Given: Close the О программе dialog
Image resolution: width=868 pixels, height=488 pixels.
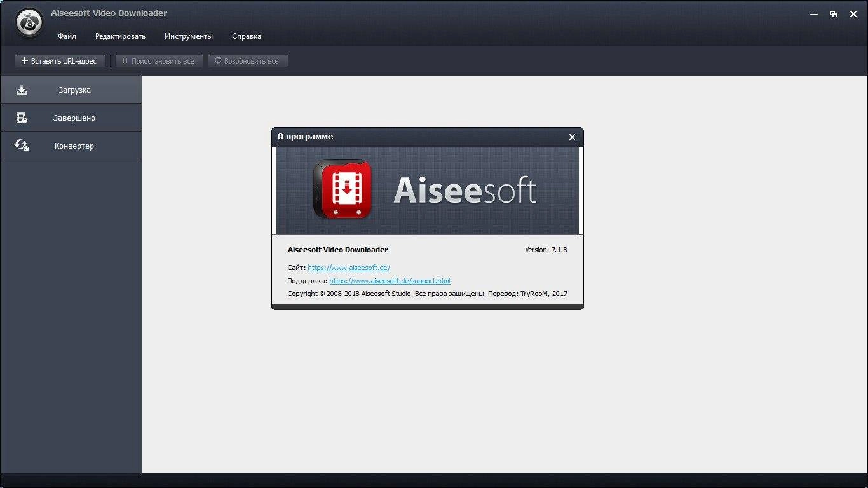Looking at the screenshot, I should tap(572, 137).
